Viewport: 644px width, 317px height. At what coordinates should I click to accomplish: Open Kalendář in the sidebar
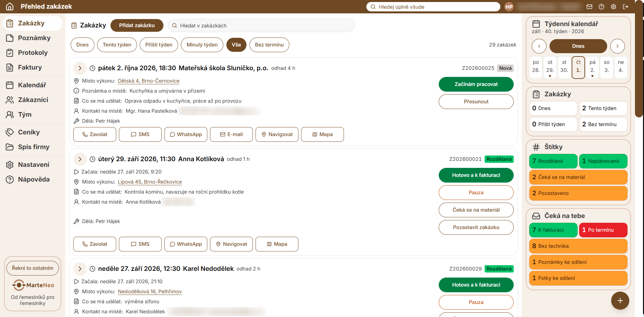click(32, 85)
